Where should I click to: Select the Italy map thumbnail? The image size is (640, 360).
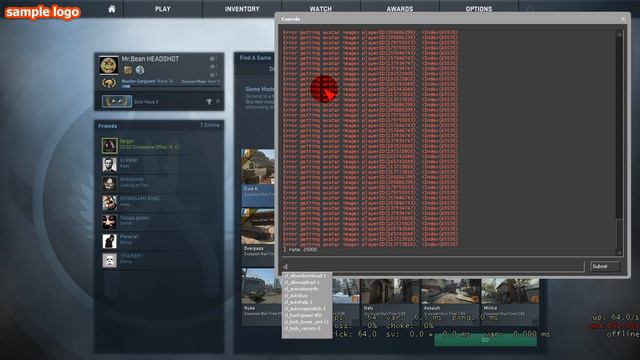(x=389, y=291)
